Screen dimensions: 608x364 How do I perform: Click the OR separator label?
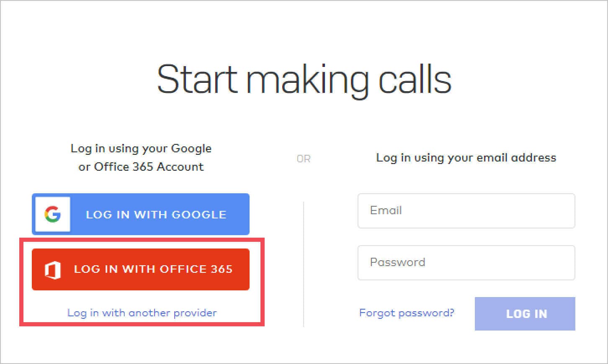point(304,159)
